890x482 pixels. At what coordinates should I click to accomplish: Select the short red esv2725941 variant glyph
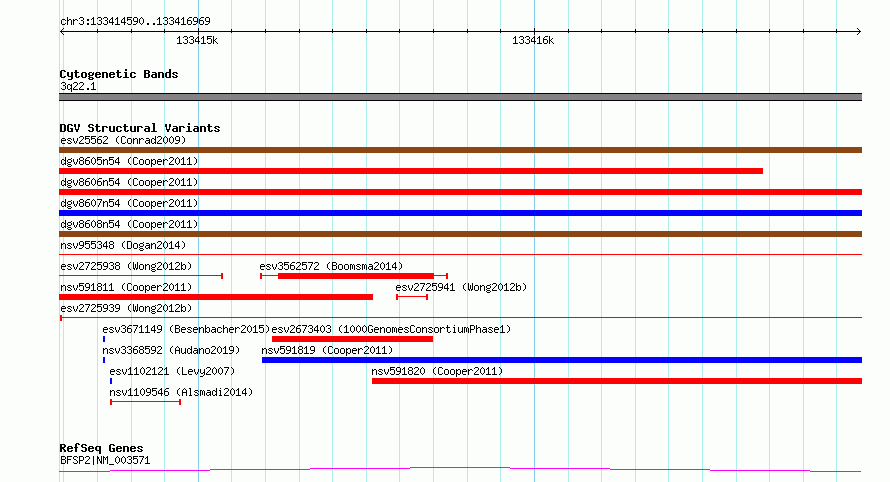click(x=412, y=297)
